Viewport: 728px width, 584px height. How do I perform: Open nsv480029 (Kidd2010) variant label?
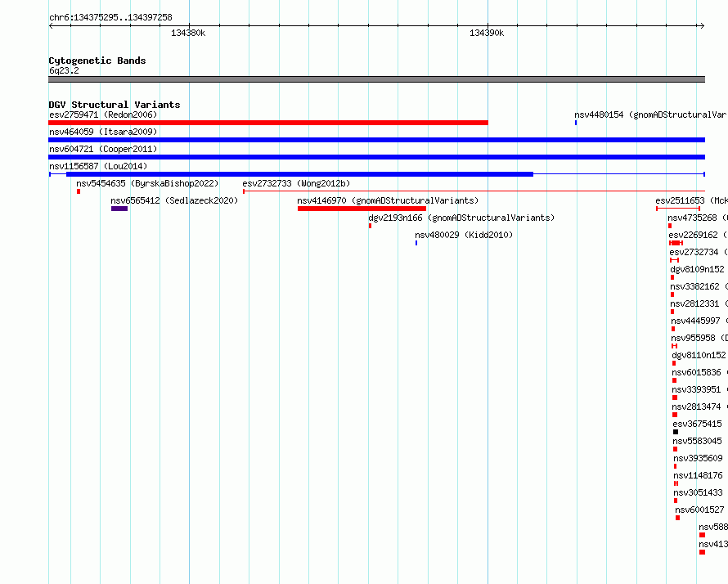[x=464, y=235]
